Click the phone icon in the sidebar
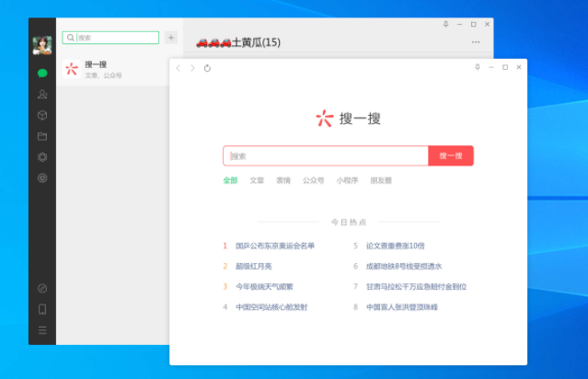This screenshot has width=588, height=379. pos(42,309)
